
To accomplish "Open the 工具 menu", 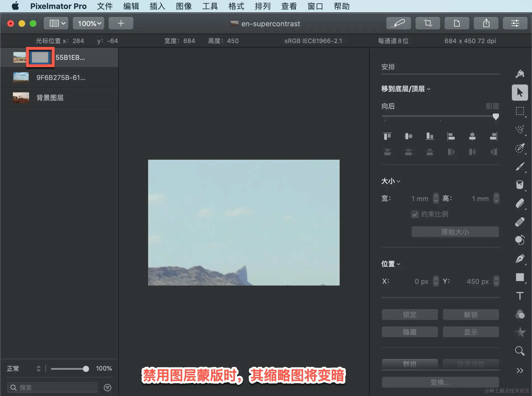I will (210, 6).
